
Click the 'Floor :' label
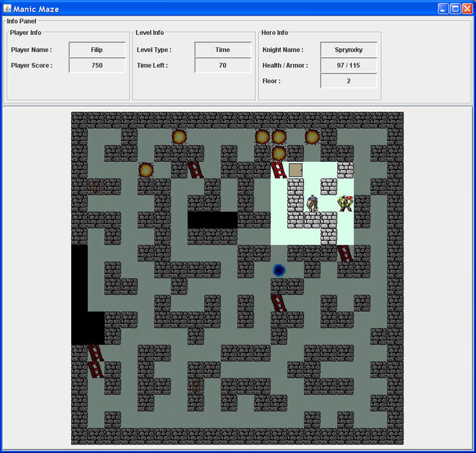pyautogui.click(x=272, y=81)
